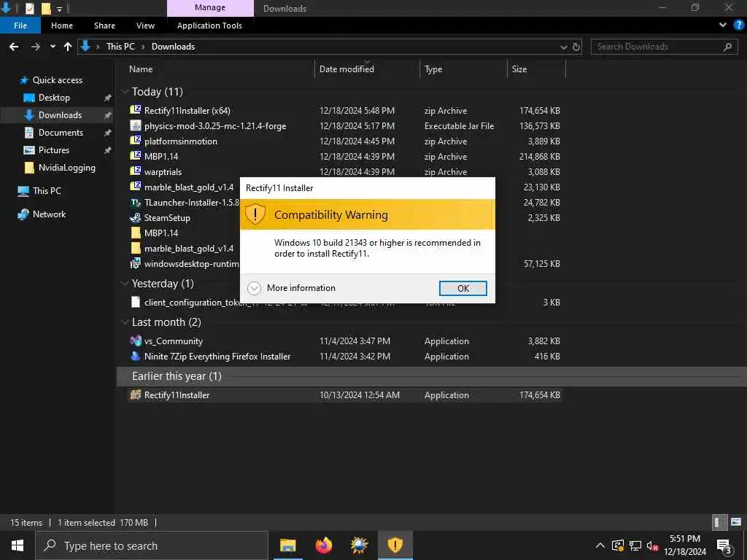Open the Share ribbon tab

click(104, 26)
